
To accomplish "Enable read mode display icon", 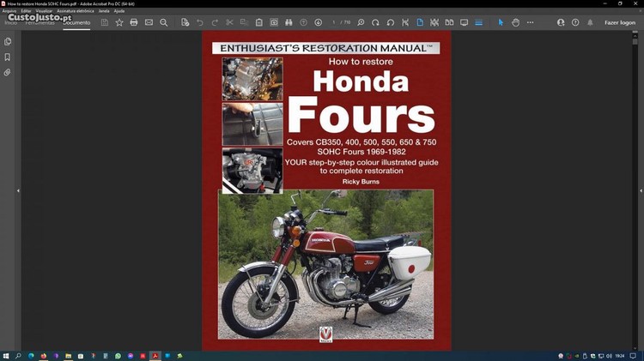I will [x=464, y=22].
